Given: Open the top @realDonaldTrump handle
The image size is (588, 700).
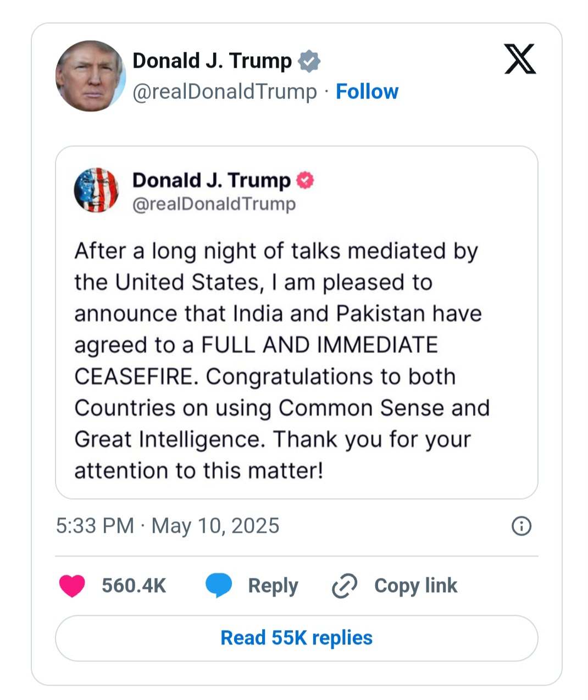Looking at the screenshot, I should (225, 92).
